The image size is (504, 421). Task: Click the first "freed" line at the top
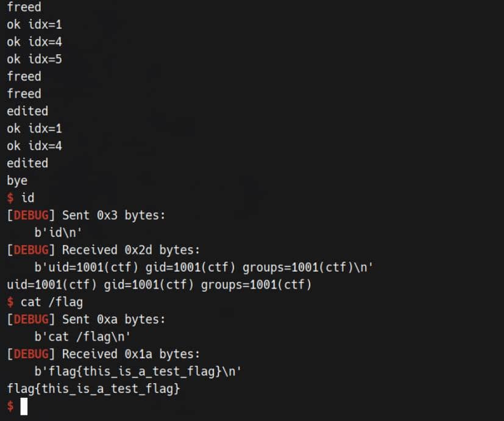click(24, 7)
